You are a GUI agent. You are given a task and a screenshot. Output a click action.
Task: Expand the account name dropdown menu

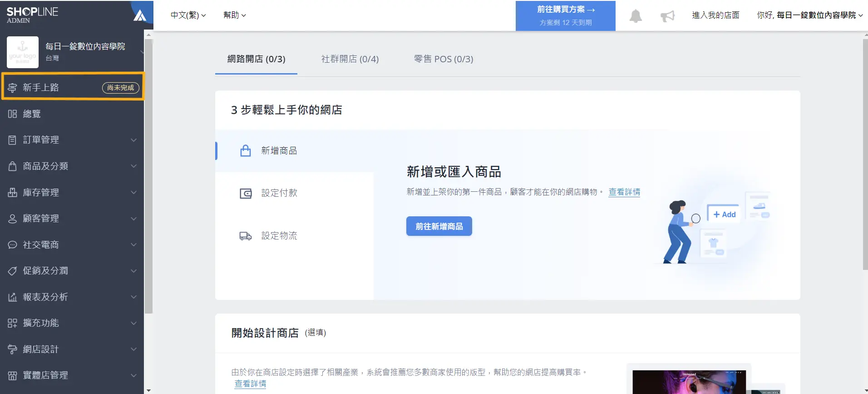(x=809, y=15)
